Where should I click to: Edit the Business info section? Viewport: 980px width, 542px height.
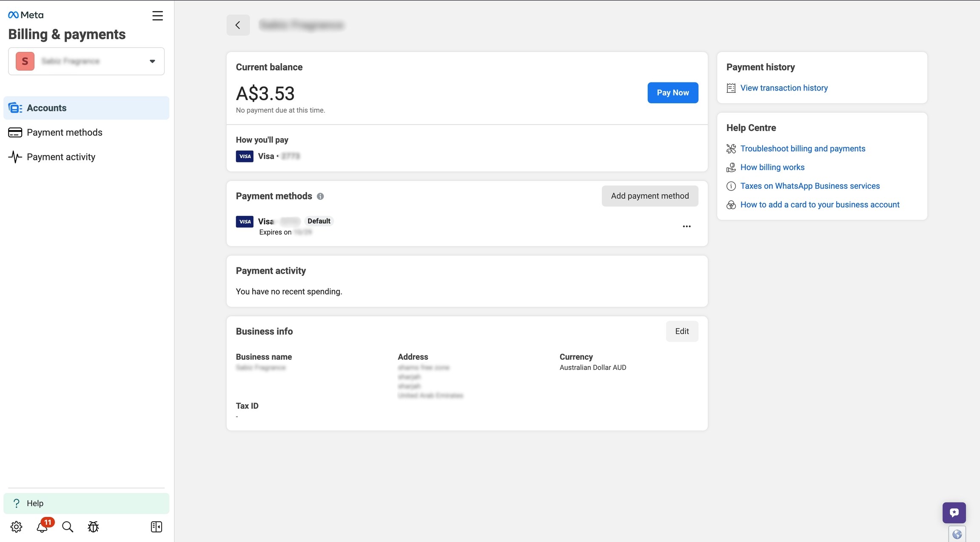pos(681,331)
